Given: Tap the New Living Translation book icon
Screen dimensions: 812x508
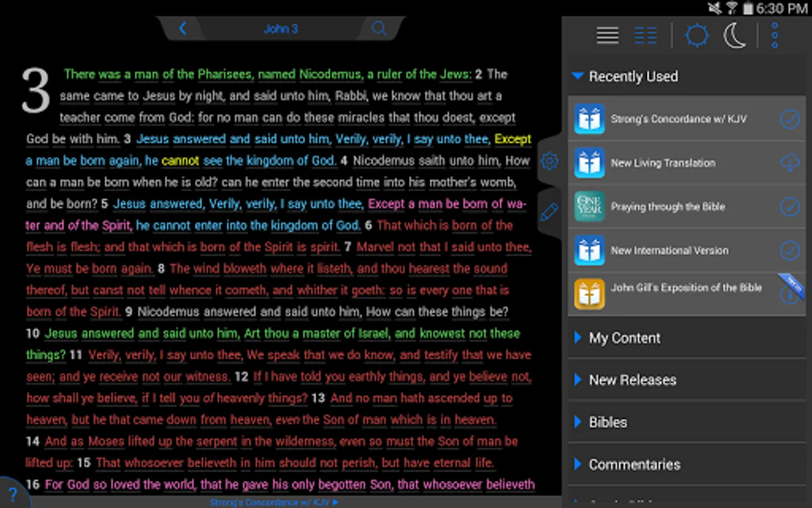Looking at the screenshot, I should (x=589, y=163).
